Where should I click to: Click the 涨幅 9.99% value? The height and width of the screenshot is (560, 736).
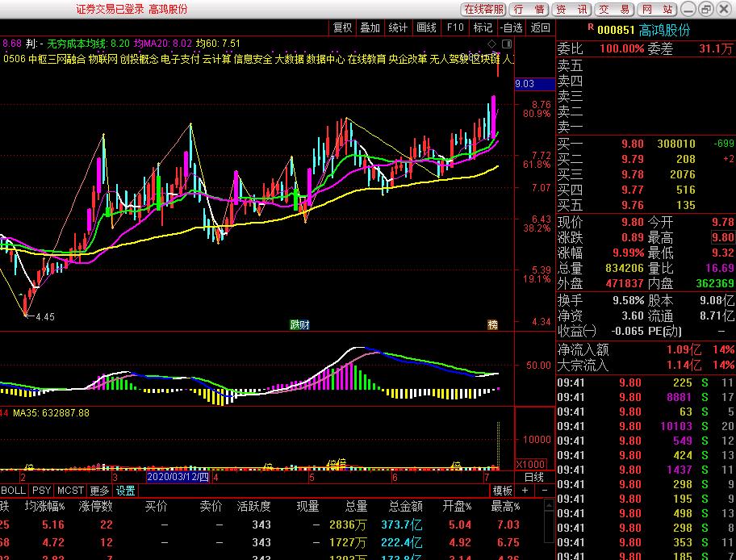[628, 253]
